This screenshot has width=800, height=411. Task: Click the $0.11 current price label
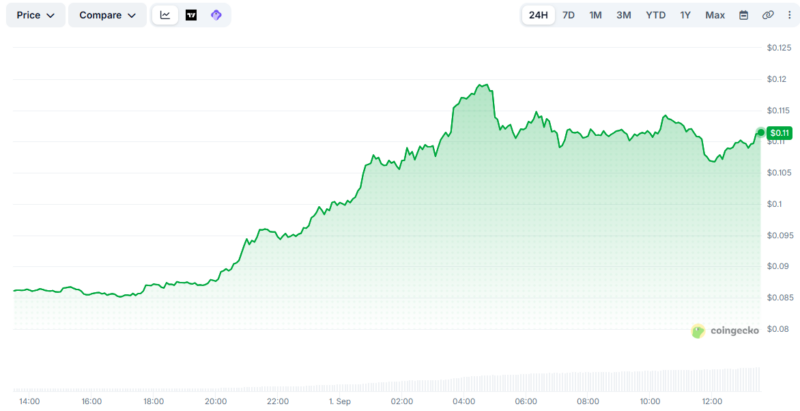coord(779,133)
